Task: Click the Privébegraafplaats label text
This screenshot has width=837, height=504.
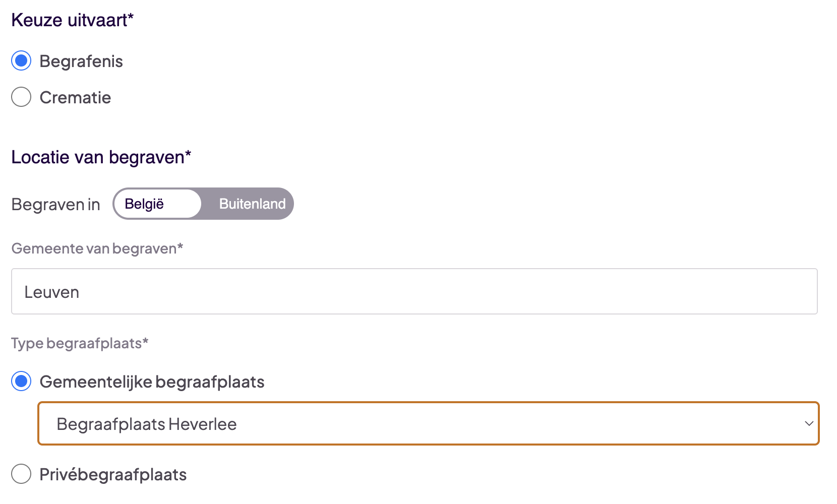Action: [113, 474]
